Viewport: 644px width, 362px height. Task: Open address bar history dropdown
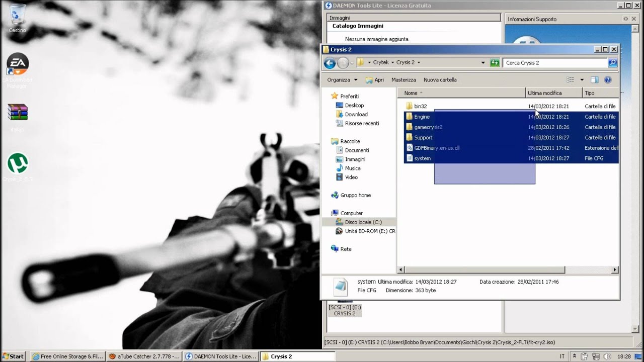point(483,63)
